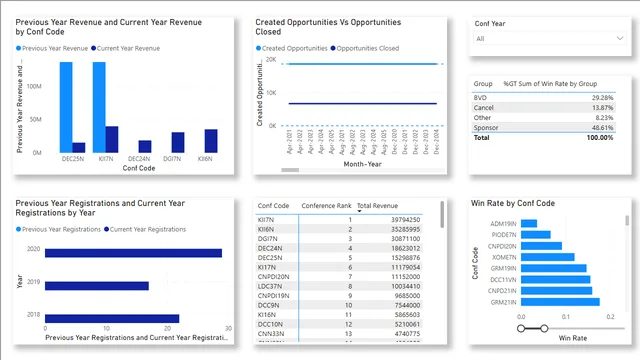Click the 100.00% total value

(600, 138)
